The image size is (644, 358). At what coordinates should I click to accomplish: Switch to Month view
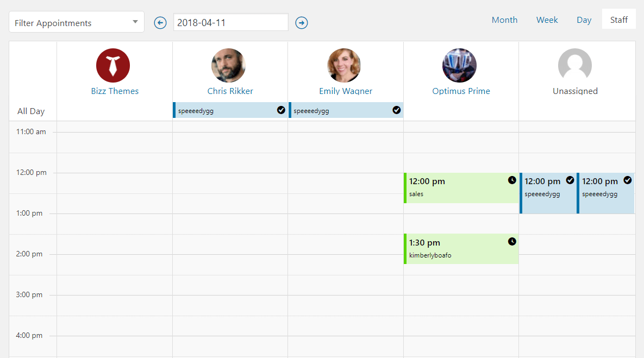pos(504,20)
